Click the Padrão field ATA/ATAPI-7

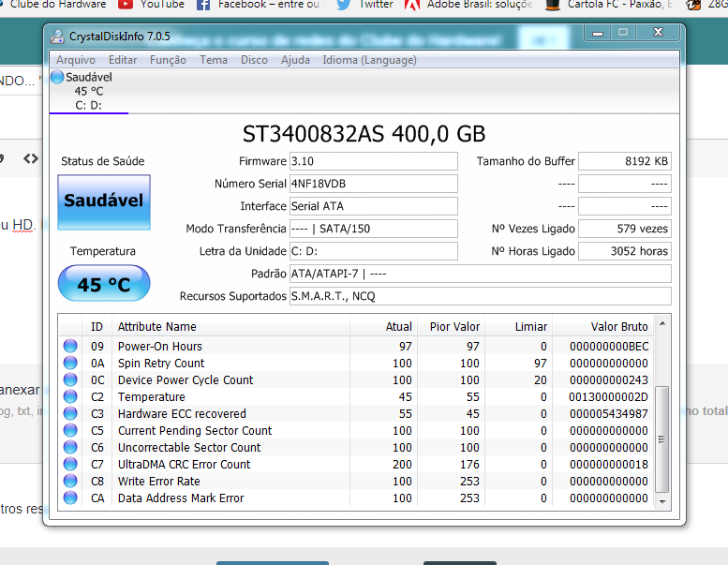480,274
